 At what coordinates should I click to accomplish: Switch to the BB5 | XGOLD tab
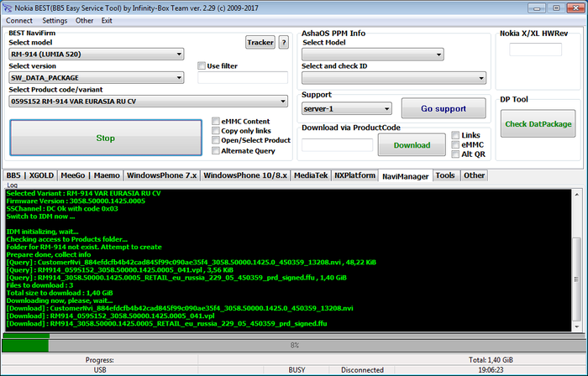pyautogui.click(x=30, y=175)
